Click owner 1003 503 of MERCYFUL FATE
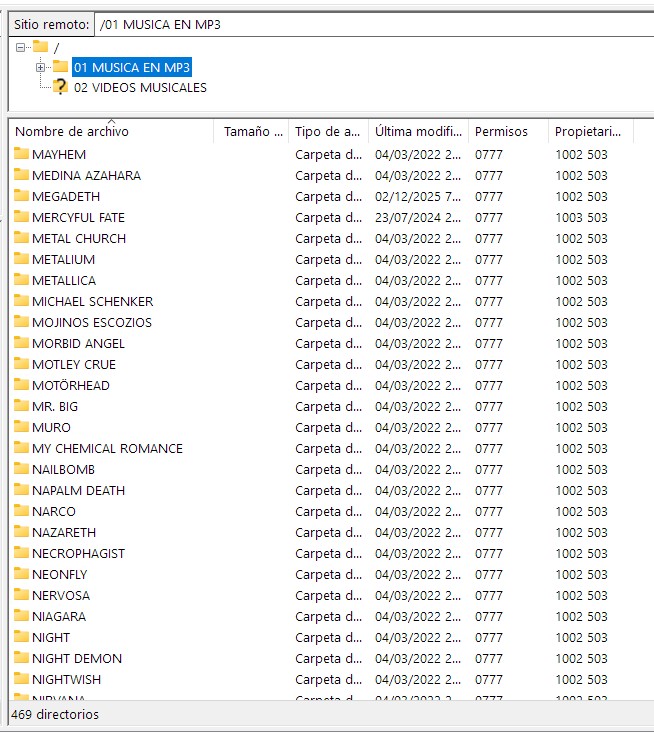This screenshot has height=733, width=654. [581, 218]
